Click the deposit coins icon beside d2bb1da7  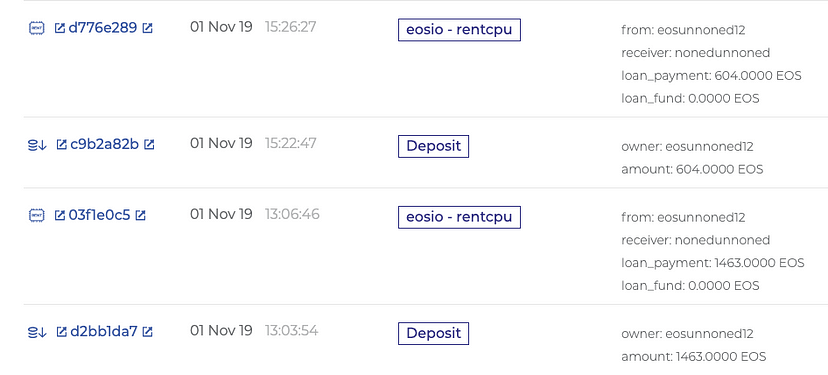[37, 332]
